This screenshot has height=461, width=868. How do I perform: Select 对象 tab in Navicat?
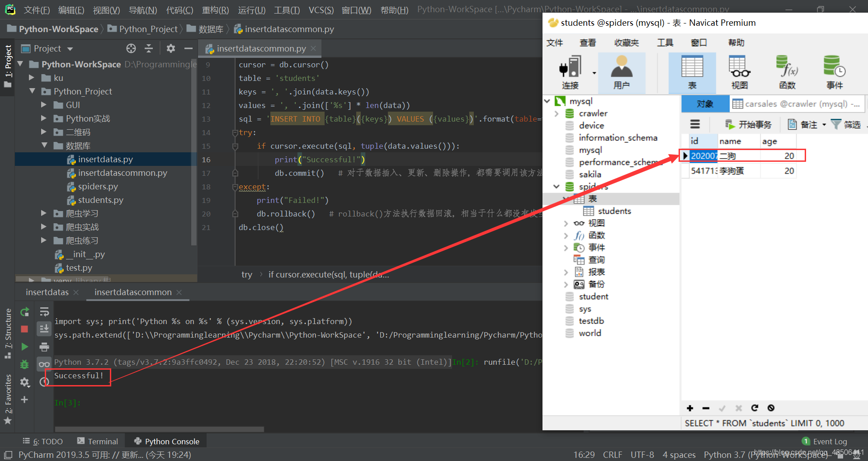pos(705,104)
